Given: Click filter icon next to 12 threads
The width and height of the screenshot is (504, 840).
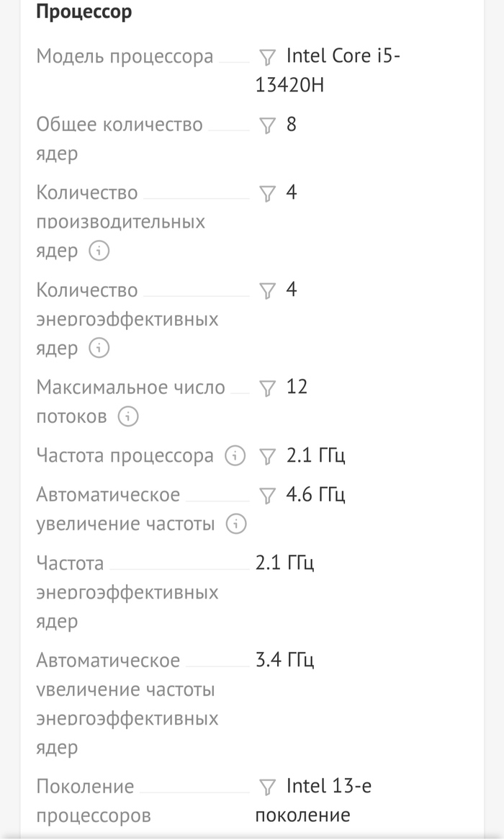Looking at the screenshot, I should pyautogui.click(x=267, y=388).
